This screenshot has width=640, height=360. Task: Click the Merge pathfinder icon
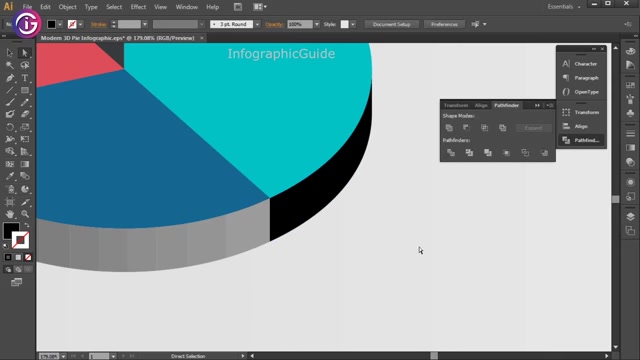pos(488,153)
